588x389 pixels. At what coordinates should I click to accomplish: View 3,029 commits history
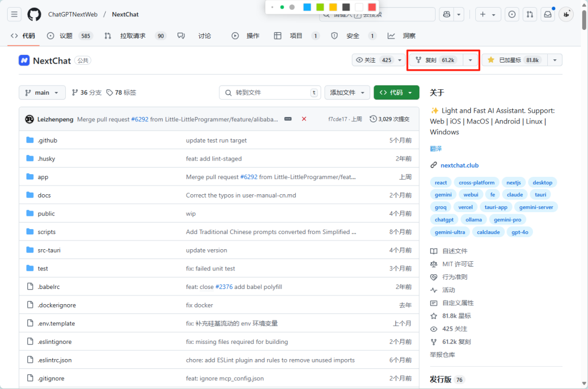point(390,119)
